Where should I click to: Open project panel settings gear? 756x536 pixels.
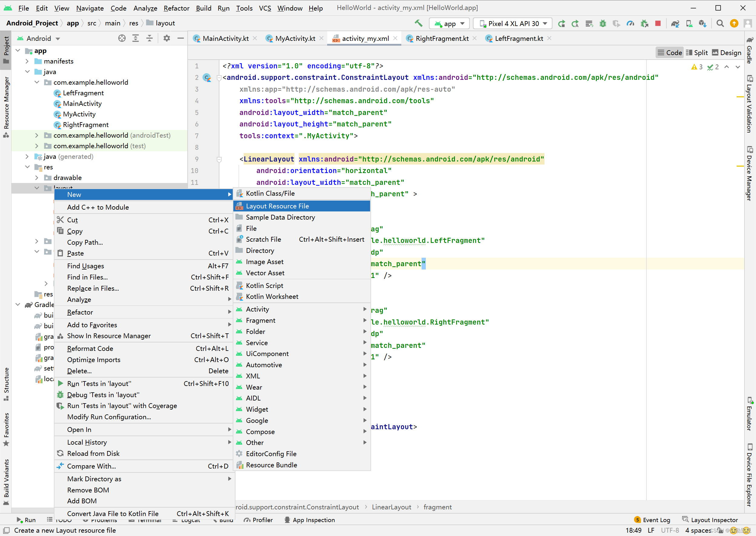[166, 38]
